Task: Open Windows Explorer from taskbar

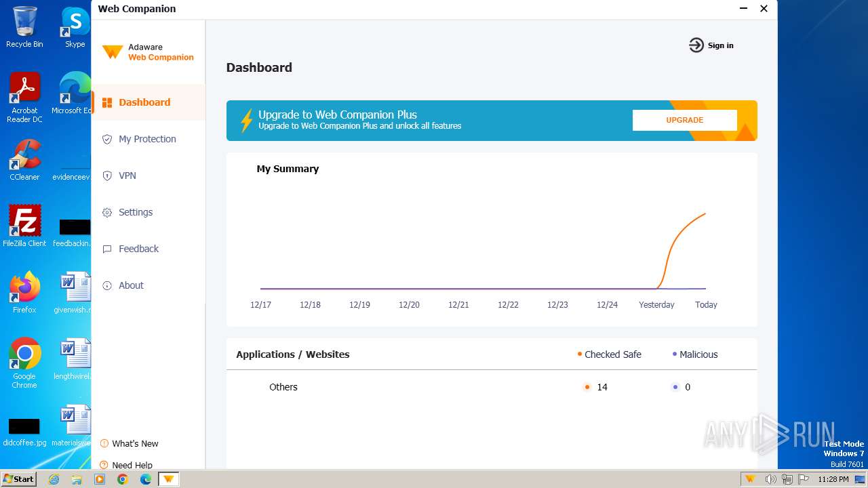Action: (x=77, y=479)
